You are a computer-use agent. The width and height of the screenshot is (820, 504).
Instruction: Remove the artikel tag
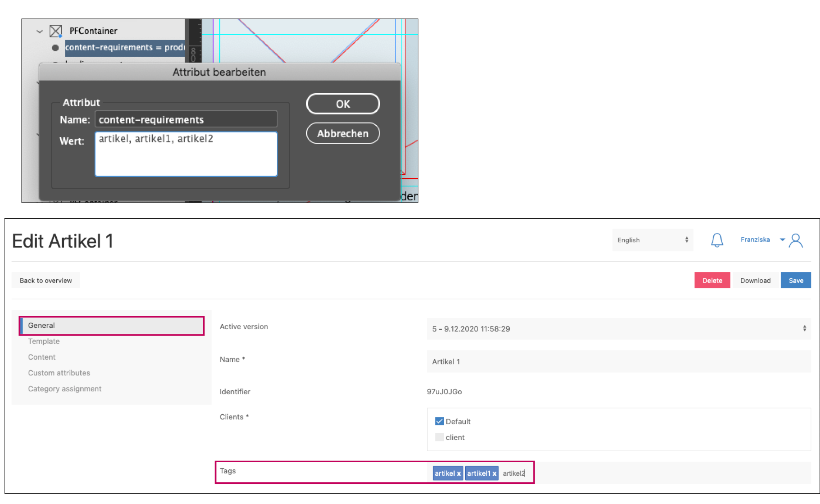pos(459,474)
